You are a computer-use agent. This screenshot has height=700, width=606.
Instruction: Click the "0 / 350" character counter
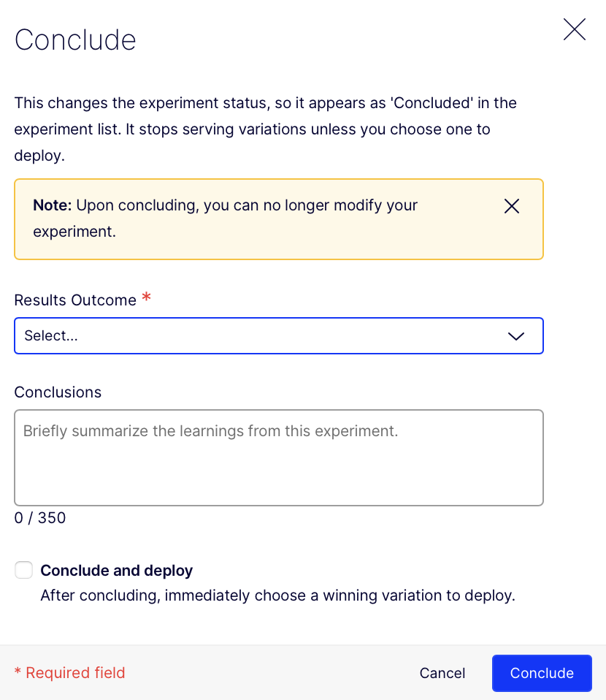coord(40,518)
